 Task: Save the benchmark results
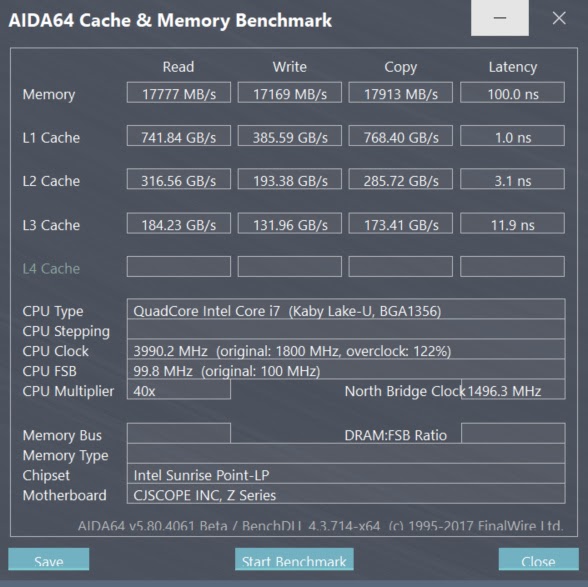point(49,559)
